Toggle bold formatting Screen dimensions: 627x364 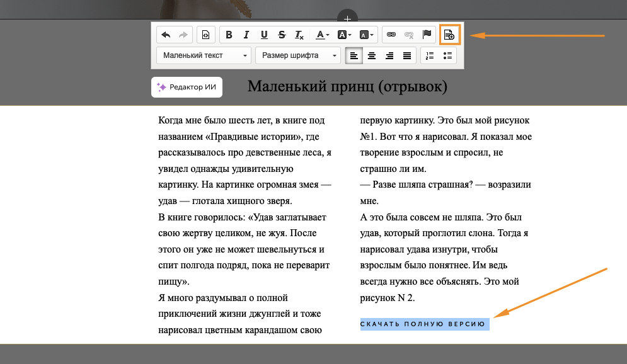tap(229, 35)
